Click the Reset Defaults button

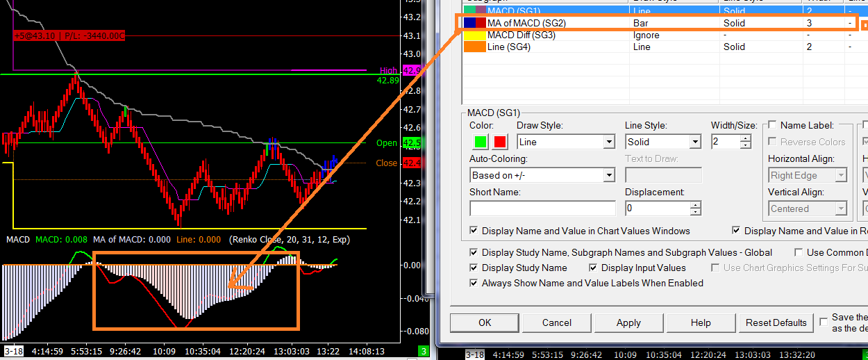click(776, 322)
